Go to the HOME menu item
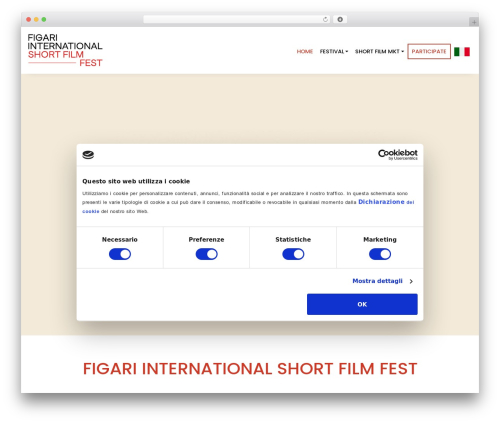 [x=305, y=51]
